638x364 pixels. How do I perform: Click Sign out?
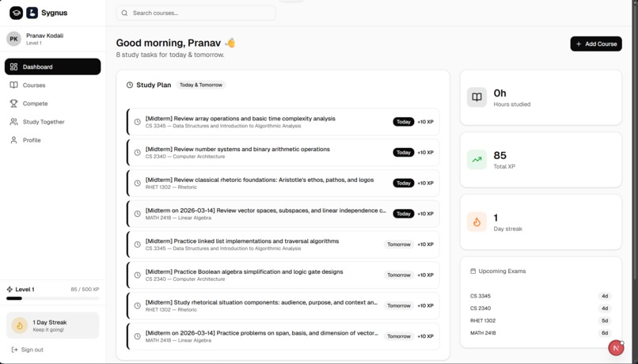pyautogui.click(x=27, y=350)
